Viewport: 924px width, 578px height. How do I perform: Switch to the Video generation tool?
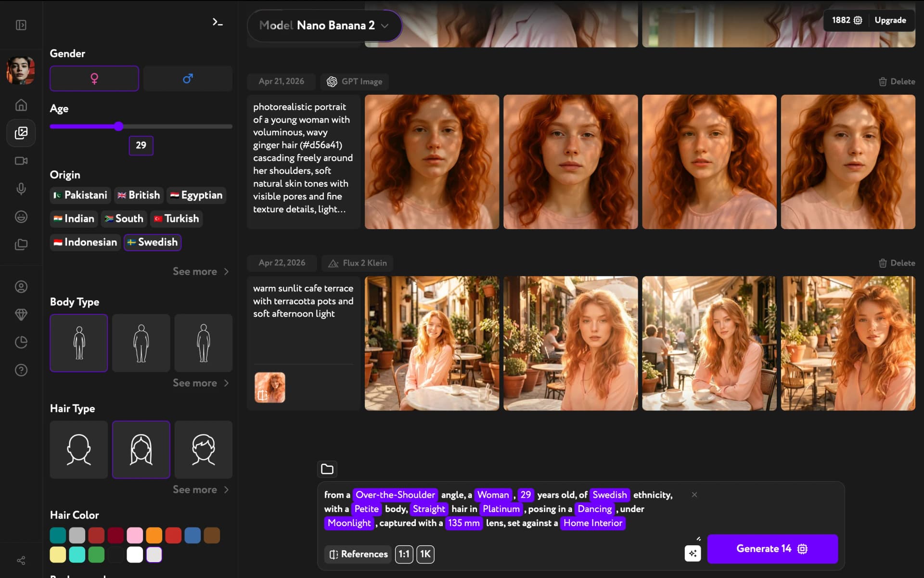[21, 161]
